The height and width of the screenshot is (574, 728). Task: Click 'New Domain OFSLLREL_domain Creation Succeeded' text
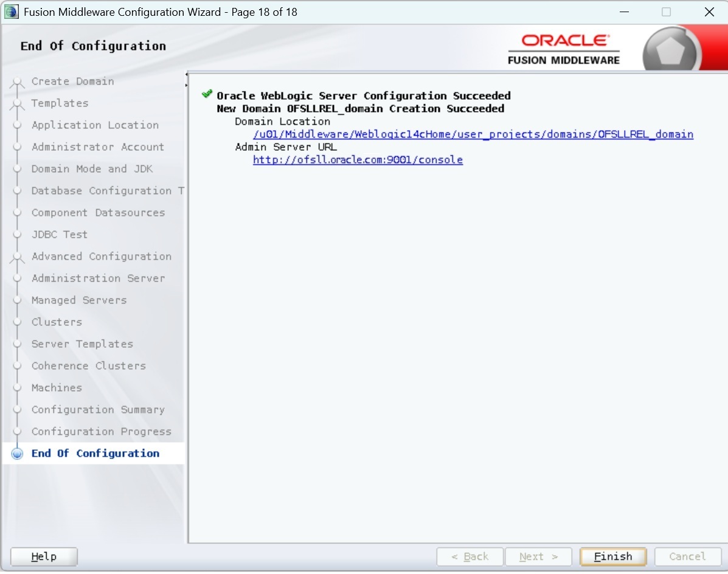pos(360,109)
